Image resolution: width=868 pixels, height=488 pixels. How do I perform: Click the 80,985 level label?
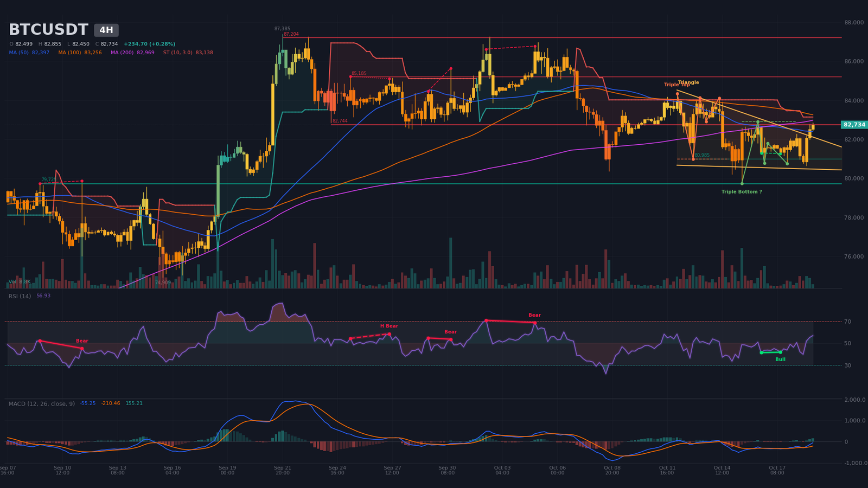702,155
